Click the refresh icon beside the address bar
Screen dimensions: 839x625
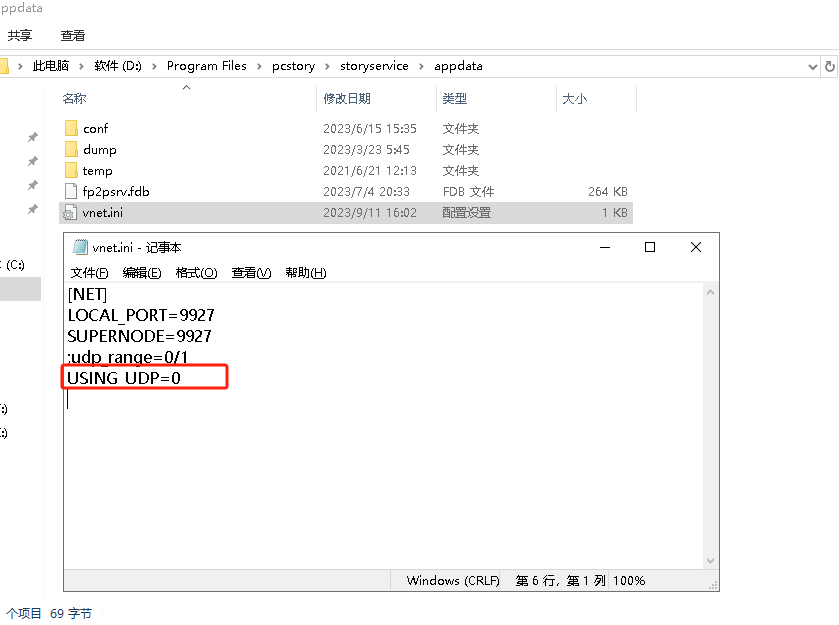pos(831,65)
